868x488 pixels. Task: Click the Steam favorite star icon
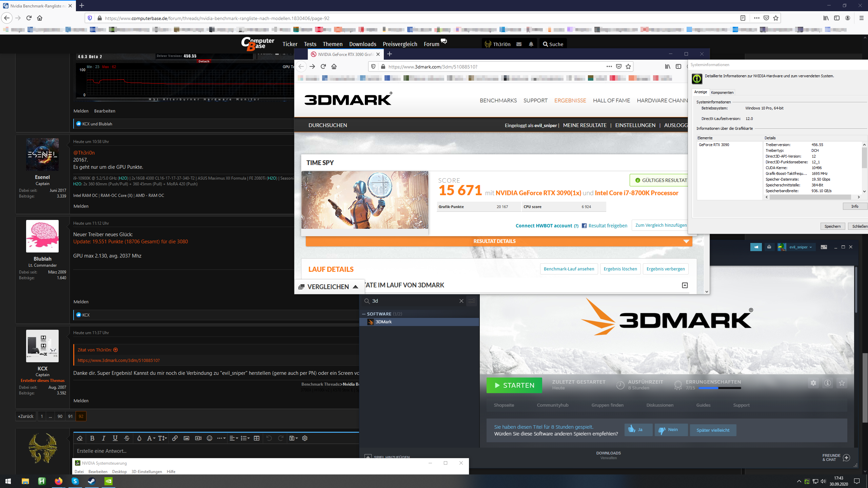(x=842, y=383)
